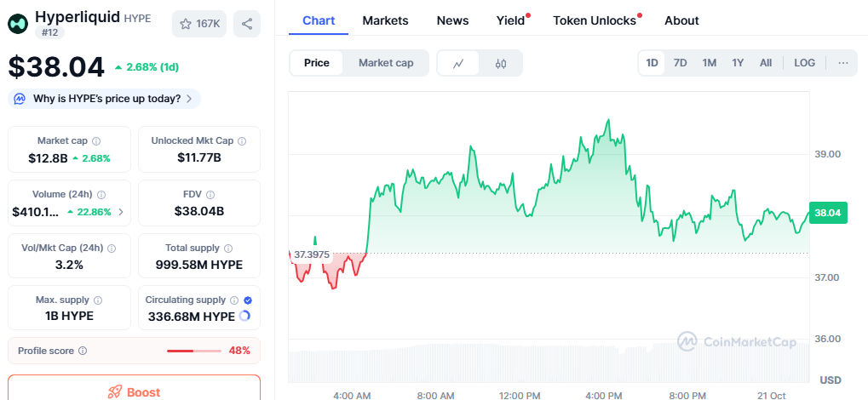Switch to candlestick chart icon
This screenshot has width=868, height=400.
click(501, 63)
